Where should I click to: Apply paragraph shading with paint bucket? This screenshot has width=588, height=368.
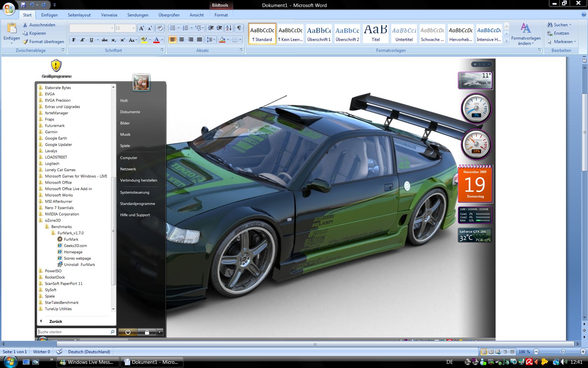(x=222, y=40)
